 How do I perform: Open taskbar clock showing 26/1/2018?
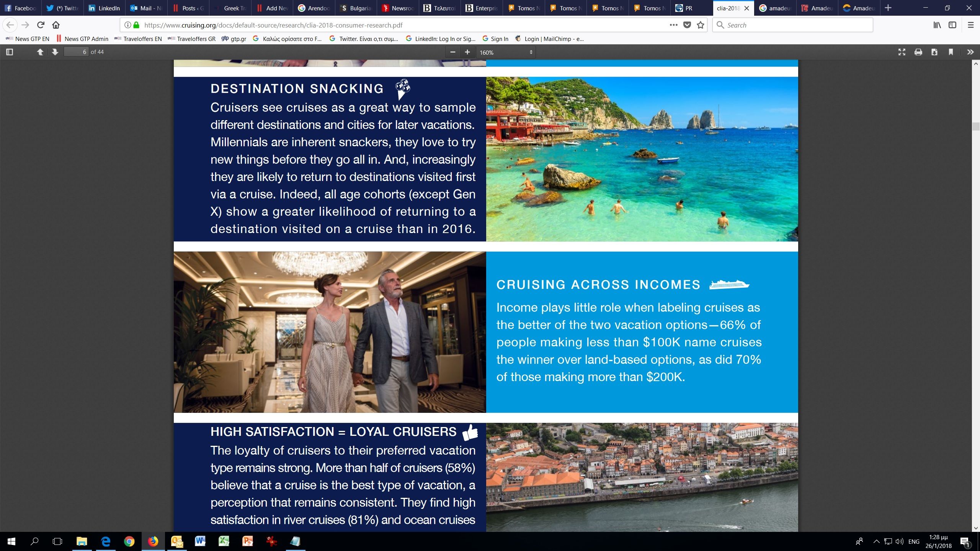[x=939, y=541]
